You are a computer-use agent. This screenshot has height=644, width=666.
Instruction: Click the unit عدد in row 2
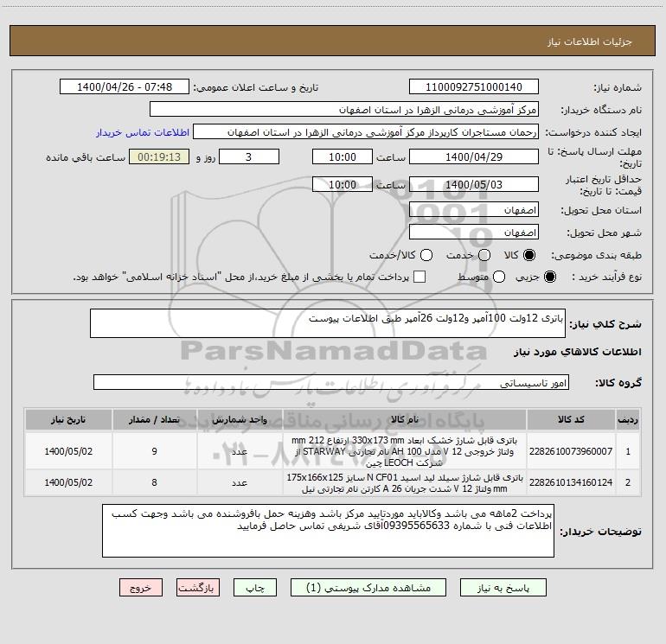click(240, 482)
